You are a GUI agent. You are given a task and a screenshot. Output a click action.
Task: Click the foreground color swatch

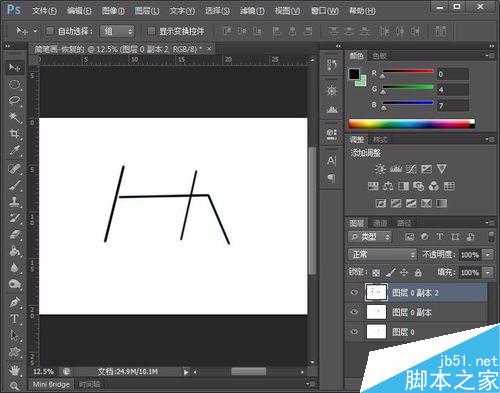[354, 74]
